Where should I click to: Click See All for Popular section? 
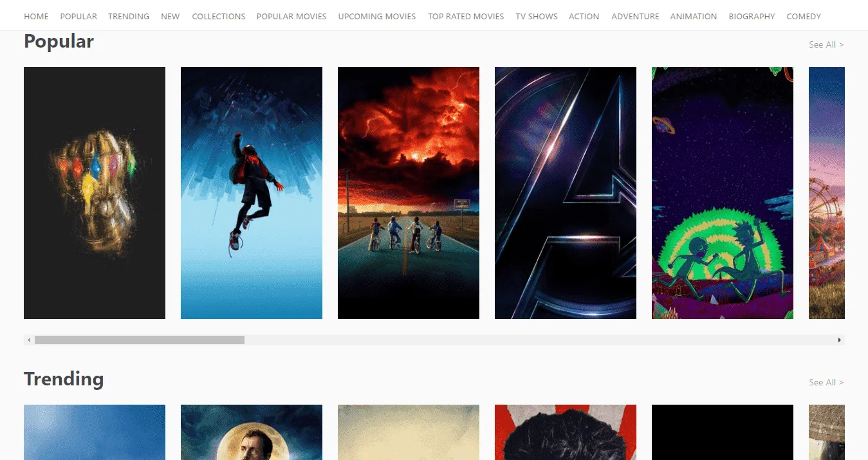tap(826, 44)
